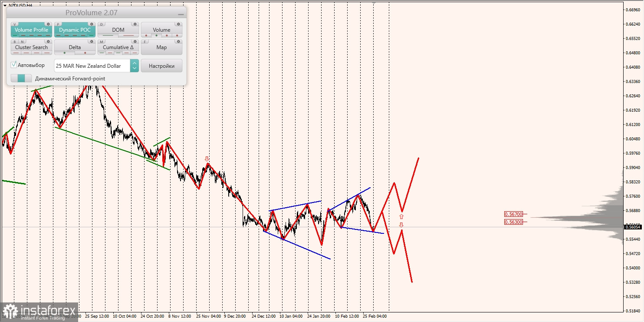Click the F hotkey tag on Map
Image resolution: width=644 pixels, height=322 pixels.
click(x=145, y=42)
